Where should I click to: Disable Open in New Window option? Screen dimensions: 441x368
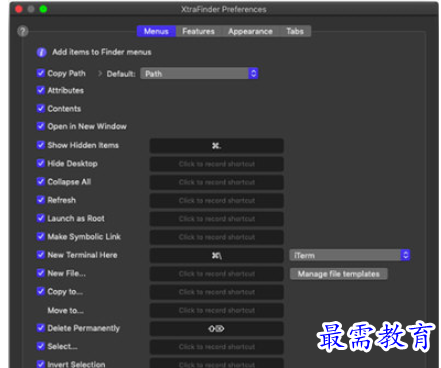tap(41, 126)
